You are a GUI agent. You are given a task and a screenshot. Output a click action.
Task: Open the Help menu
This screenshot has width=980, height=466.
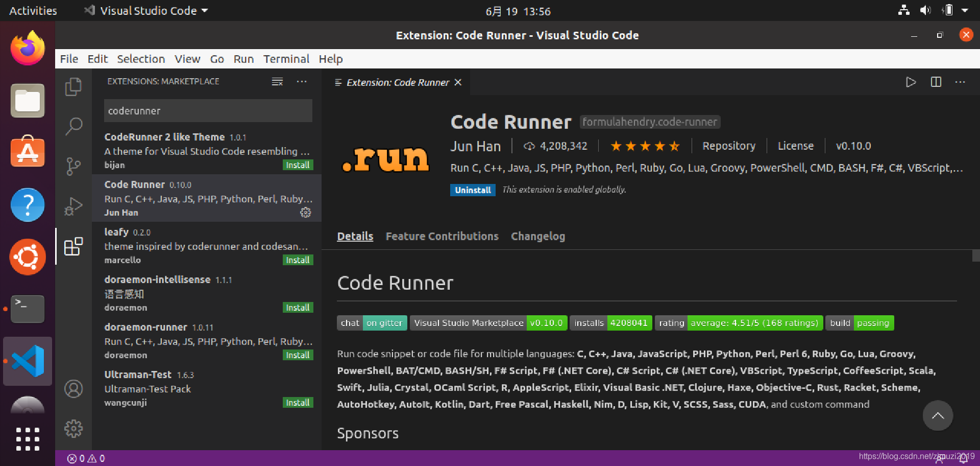pos(331,59)
